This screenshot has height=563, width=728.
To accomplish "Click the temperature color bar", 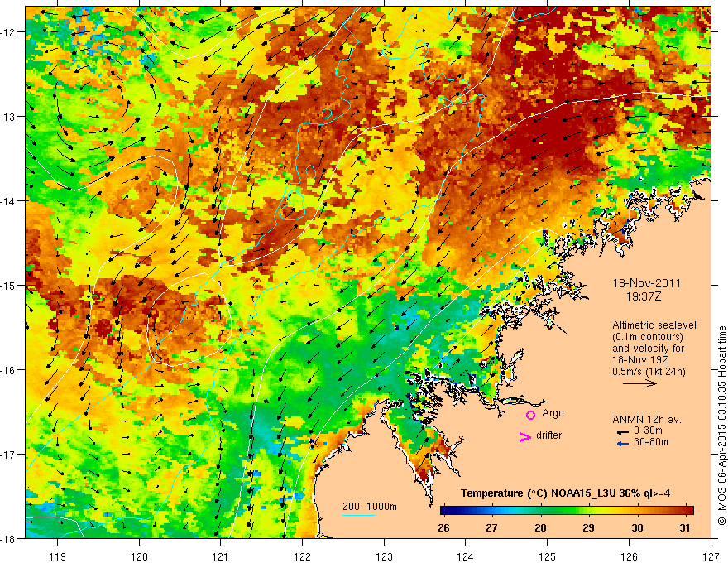I will click(x=567, y=511).
